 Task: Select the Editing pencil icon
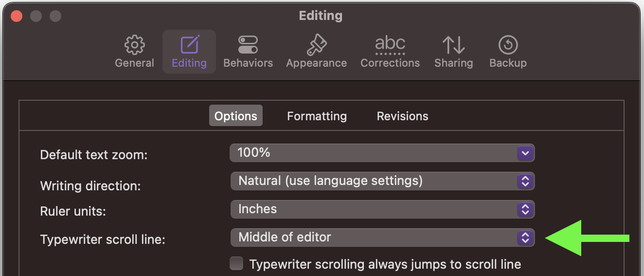[x=189, y=45]
